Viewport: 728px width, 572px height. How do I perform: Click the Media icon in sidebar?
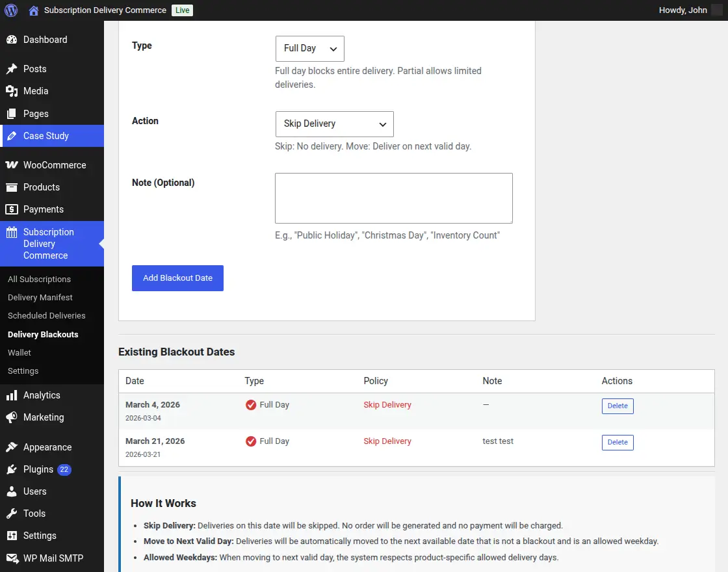pos(12,91)
